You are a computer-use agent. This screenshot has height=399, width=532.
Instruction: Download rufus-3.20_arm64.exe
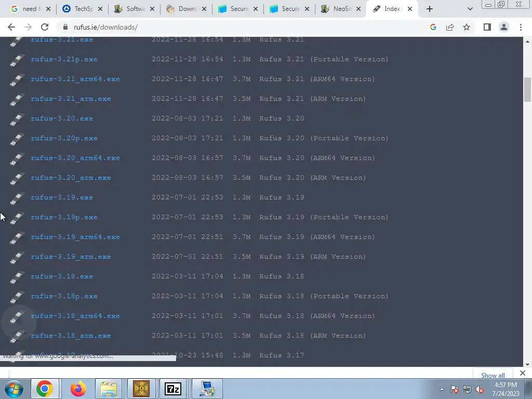[x=75, y=158]
